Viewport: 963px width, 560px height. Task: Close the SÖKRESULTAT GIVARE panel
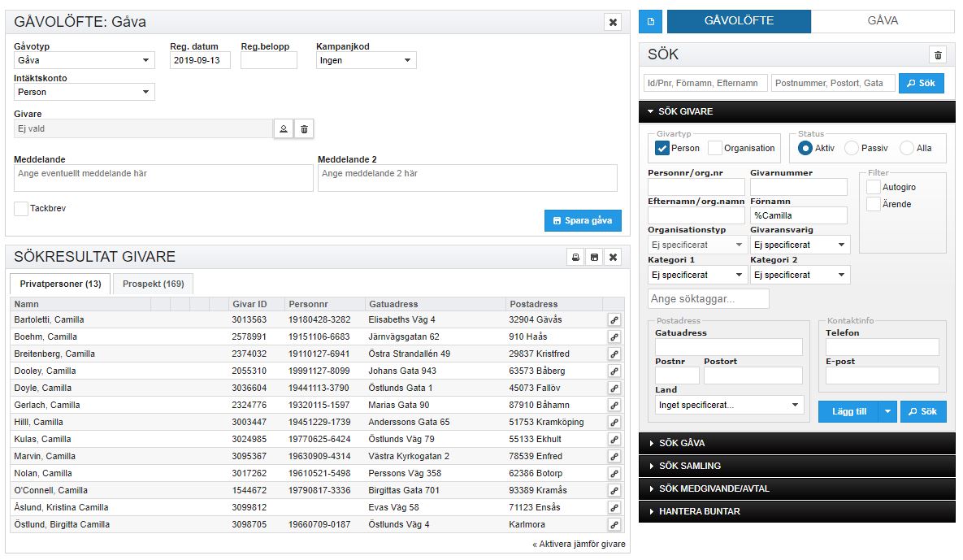(613, 258)
